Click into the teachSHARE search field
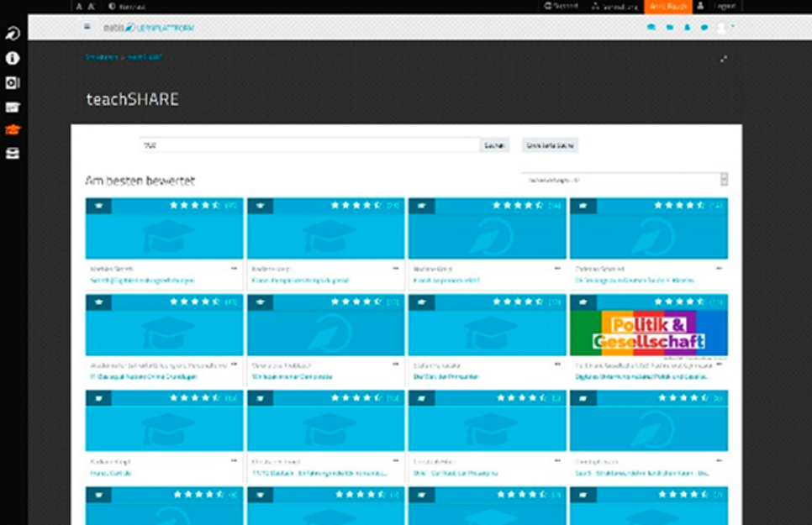812x525 pixels. pos(308,145)
